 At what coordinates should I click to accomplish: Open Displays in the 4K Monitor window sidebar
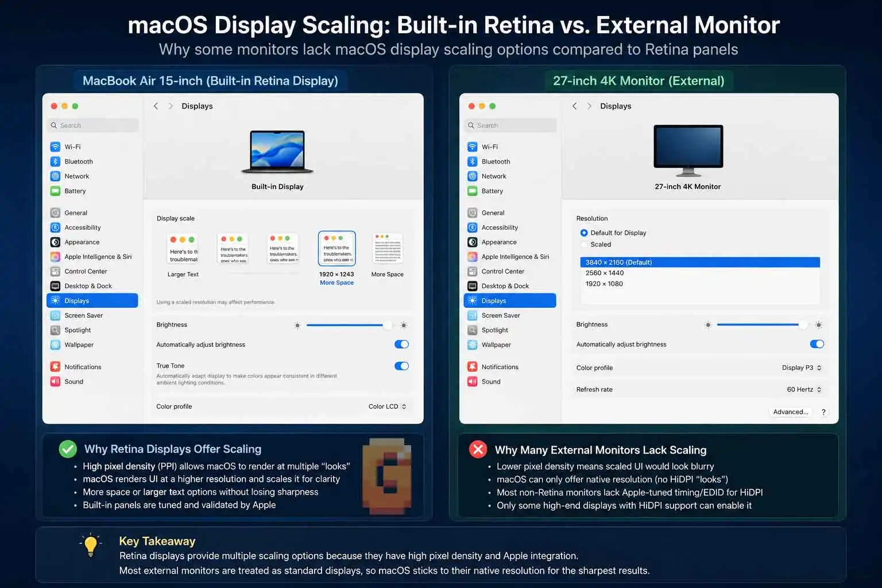(510, 301)
